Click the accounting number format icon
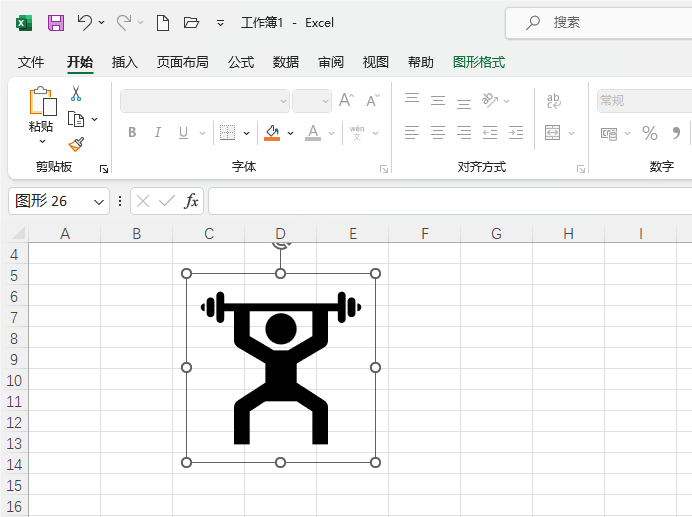This screenshot has height=517, width=692. click(609, 133)
